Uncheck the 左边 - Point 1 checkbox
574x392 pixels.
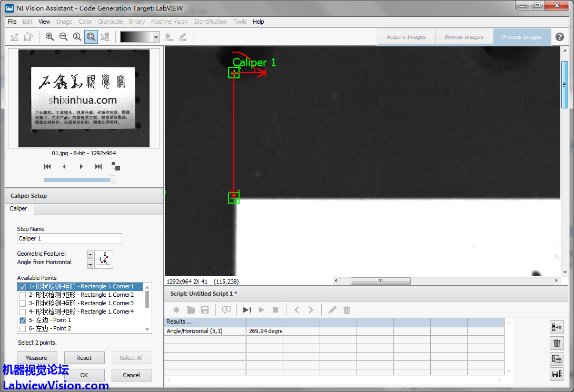(23, 320)
